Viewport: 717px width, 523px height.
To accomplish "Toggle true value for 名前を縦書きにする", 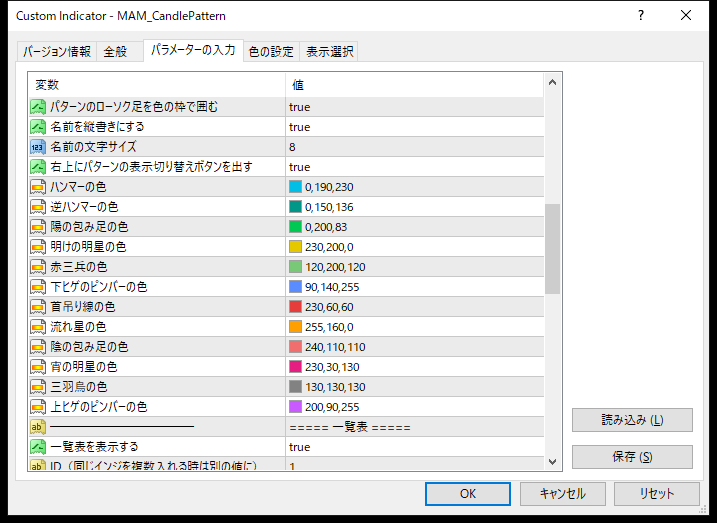I will click(300, 127).
